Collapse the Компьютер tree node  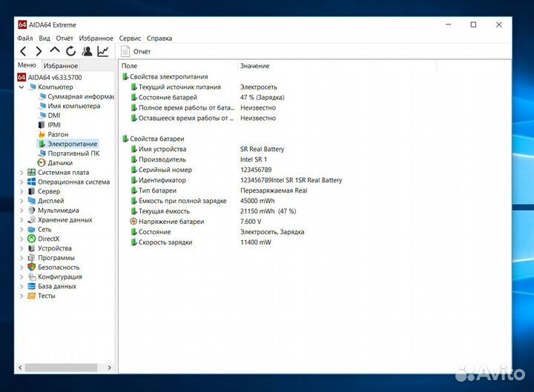point(22,87)
